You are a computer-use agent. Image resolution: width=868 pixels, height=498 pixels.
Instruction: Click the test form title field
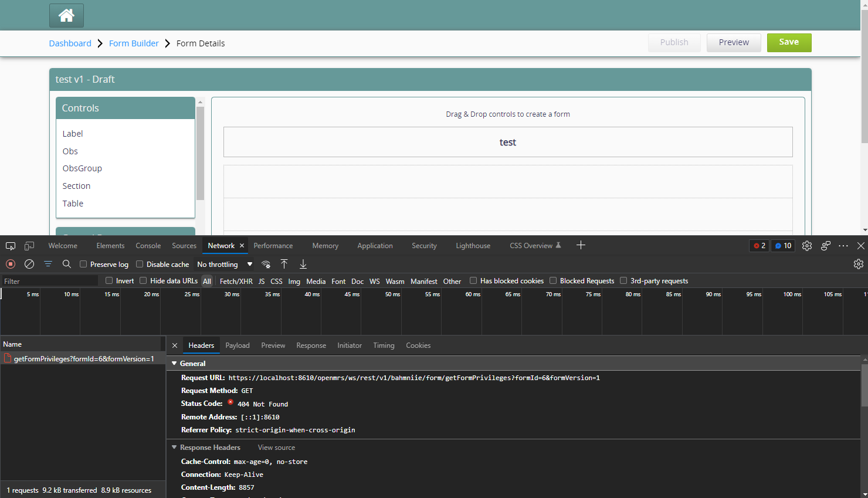(508, 142)
